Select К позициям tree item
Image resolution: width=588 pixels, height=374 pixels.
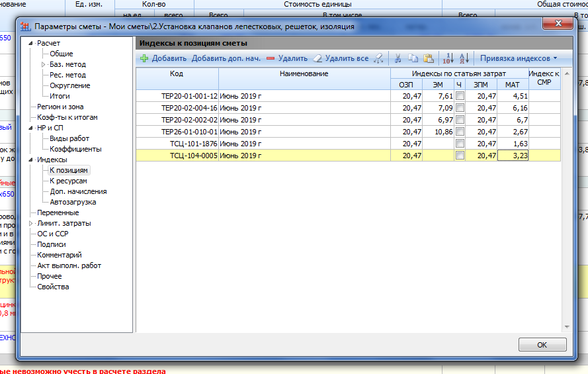[69, 170]
